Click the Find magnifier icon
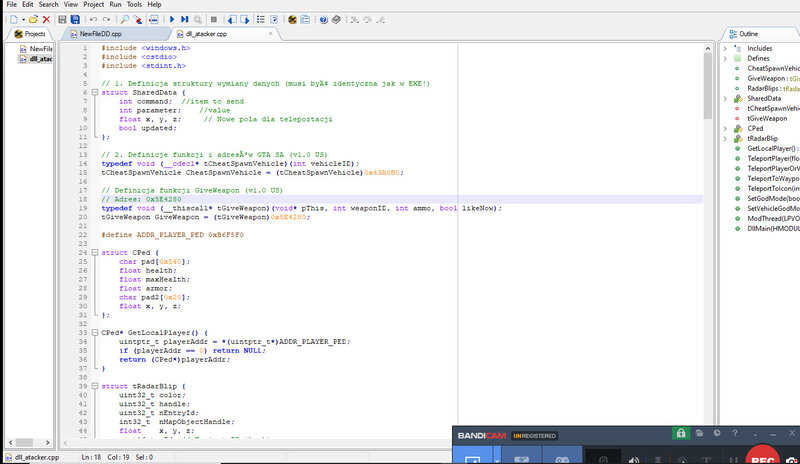The height and width of the screenshot is (464, 800). click(124, 19)
